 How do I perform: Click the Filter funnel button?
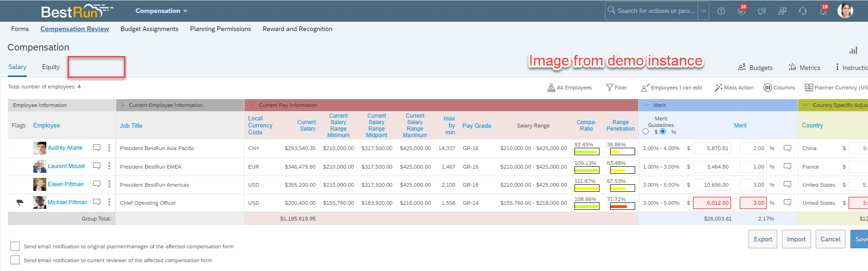click(617, 88)
